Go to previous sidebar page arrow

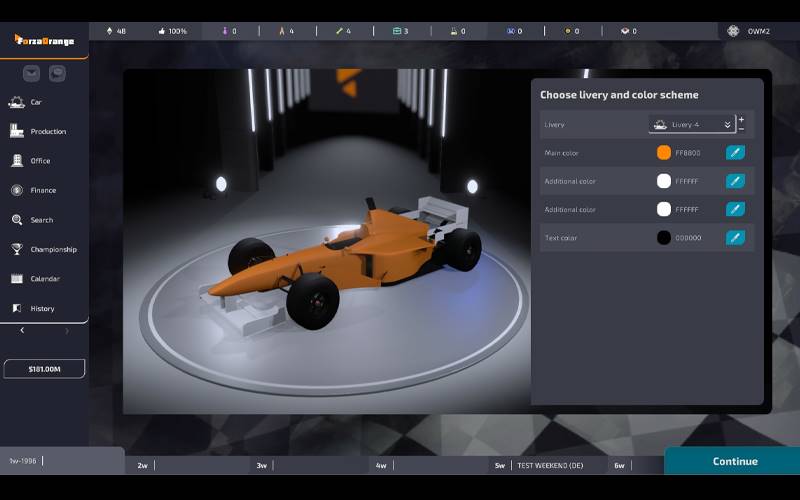pyautogui.click(x=22, y=331)
